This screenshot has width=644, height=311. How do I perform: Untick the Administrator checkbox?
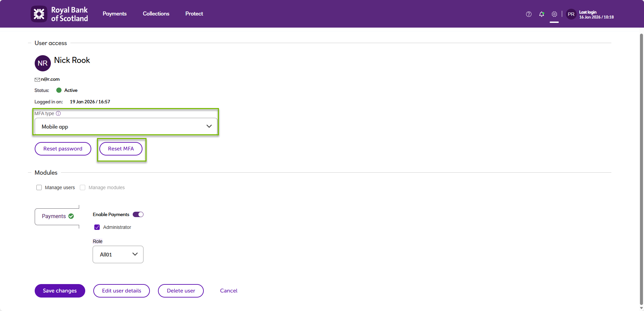(97, 227)
